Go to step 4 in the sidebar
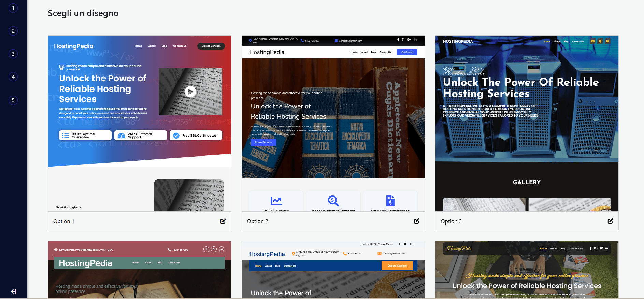Screen dimensions: 644x299 [13, 77]
